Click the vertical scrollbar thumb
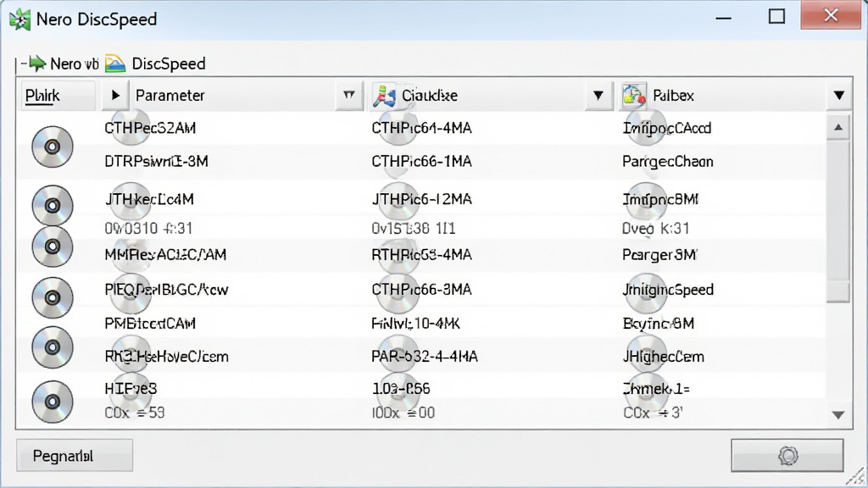 (x=838, y=221)
